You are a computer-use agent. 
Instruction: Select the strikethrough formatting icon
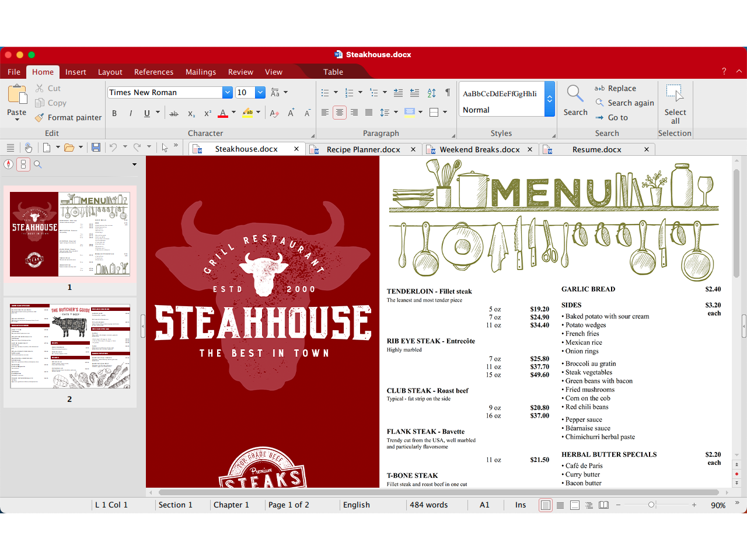[x=173, y=113]
